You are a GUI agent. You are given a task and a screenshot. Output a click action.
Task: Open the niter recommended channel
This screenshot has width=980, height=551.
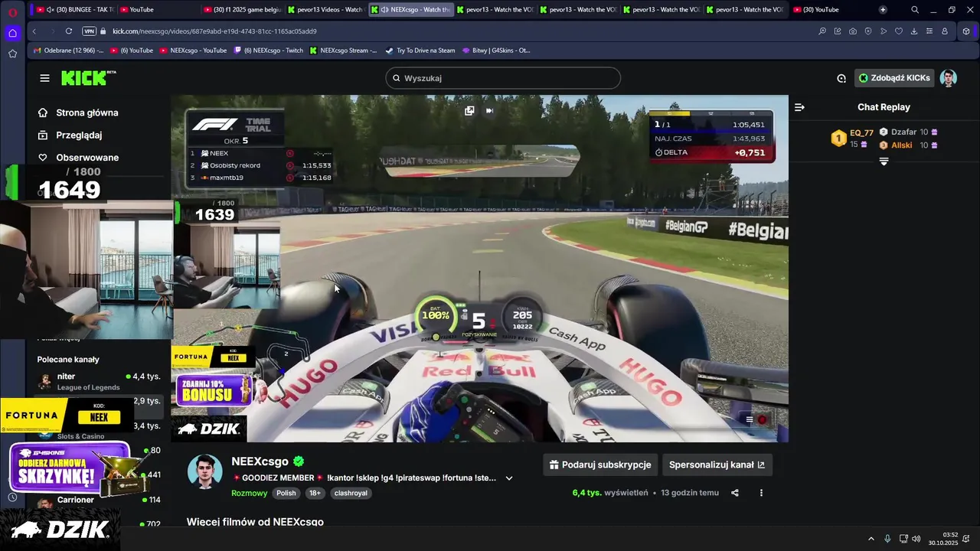click(x=99, y=381)
